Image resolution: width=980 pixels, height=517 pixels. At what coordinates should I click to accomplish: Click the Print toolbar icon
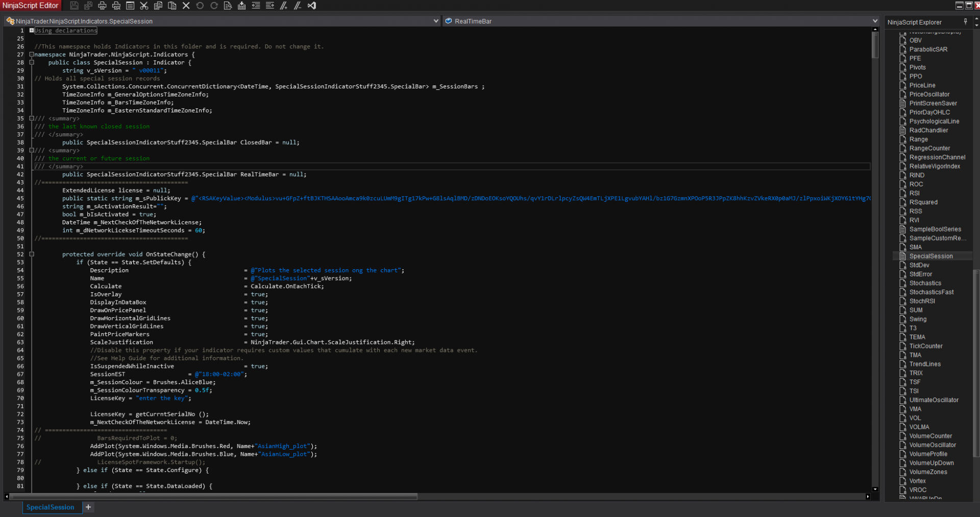[x=102, y=6]
